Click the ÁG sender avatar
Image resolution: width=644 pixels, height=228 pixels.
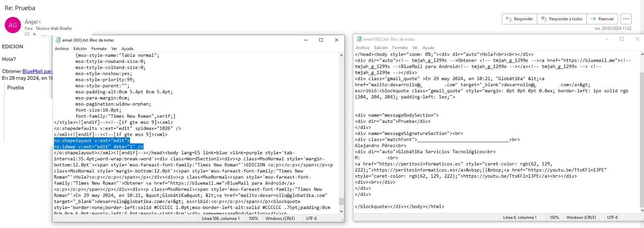click(12, 25)
